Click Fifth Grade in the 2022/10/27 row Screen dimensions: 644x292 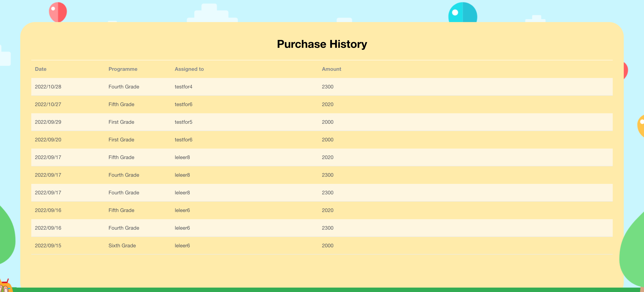(x=121, y=104)
